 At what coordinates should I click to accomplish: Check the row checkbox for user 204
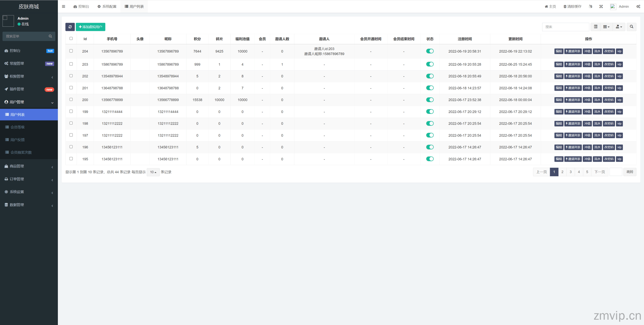tap(71, 51)
